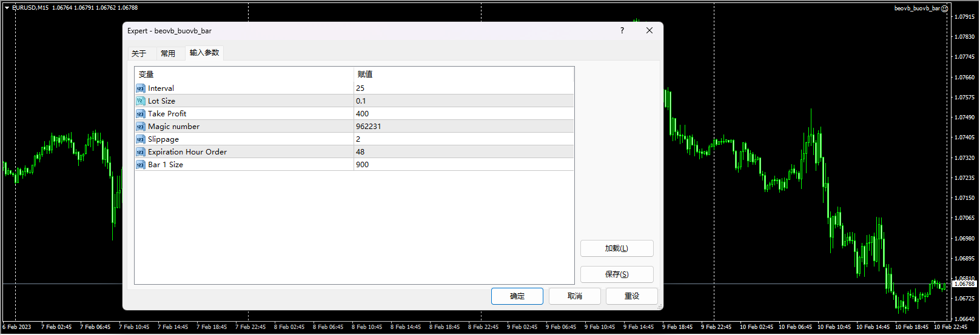Click the Magic number parameter icon
Image resolution: width=980 pixels, height=335 pixels.
pos(140,127)
